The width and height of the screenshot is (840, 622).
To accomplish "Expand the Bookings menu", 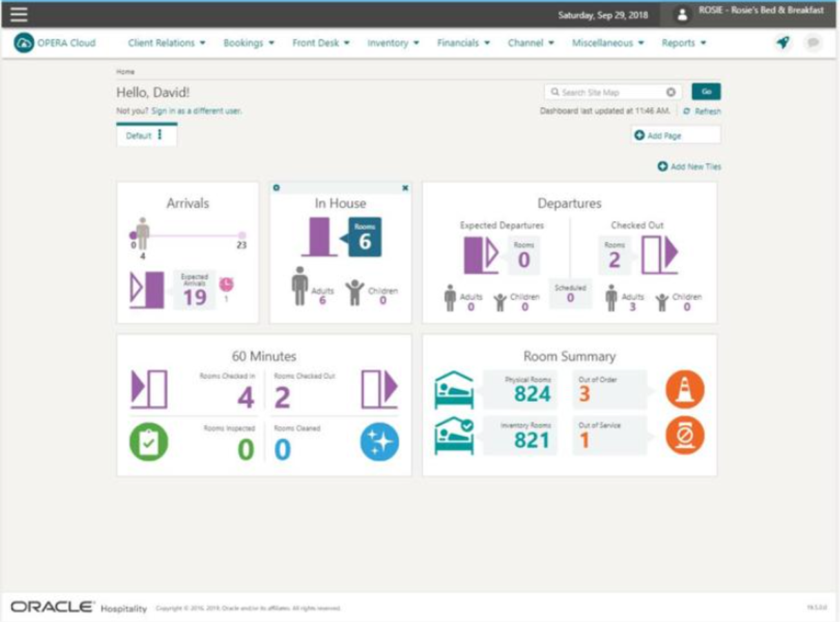I will tap(249, 43).
